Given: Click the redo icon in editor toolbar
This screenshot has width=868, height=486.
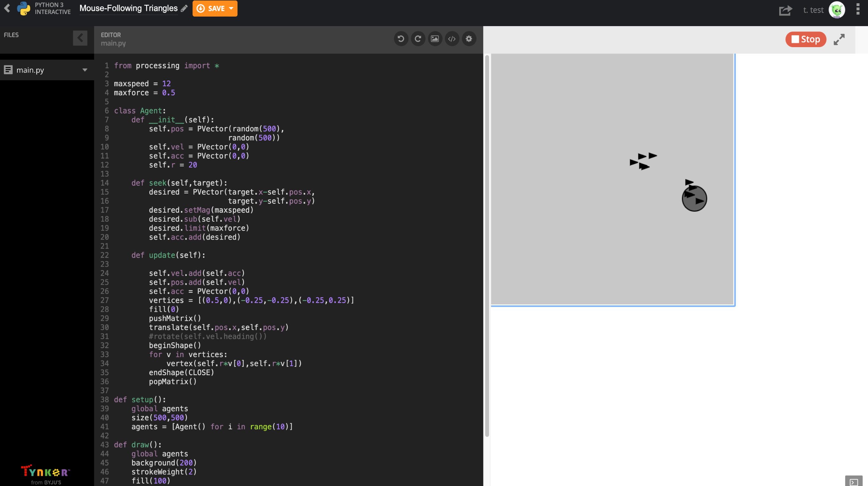Looking at the screenshot, I should click(418, 39).
